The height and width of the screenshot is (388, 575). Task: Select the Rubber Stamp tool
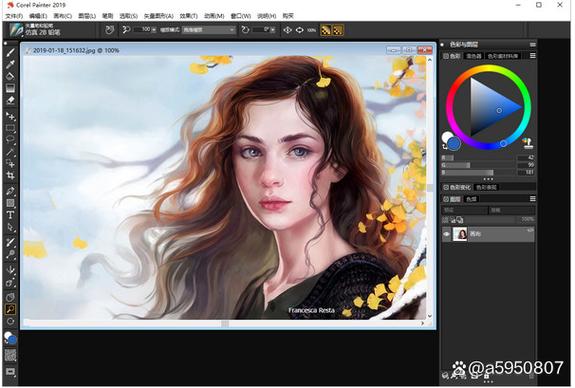click(10, 254)
